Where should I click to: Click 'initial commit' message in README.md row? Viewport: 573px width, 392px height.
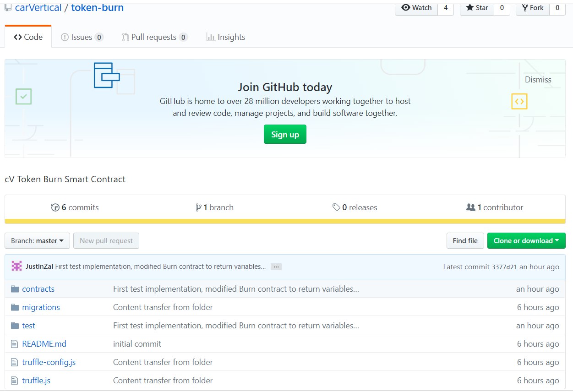click(x=137, y=344)
